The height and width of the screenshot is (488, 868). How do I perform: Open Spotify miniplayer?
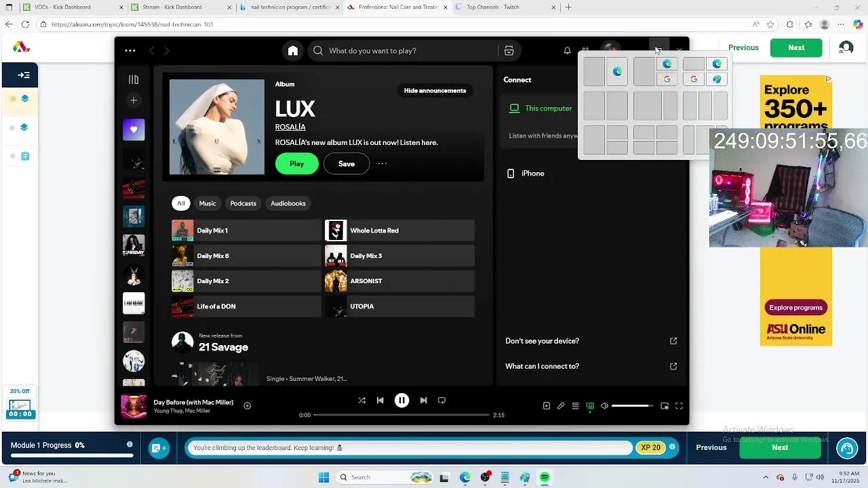(665, 406)
